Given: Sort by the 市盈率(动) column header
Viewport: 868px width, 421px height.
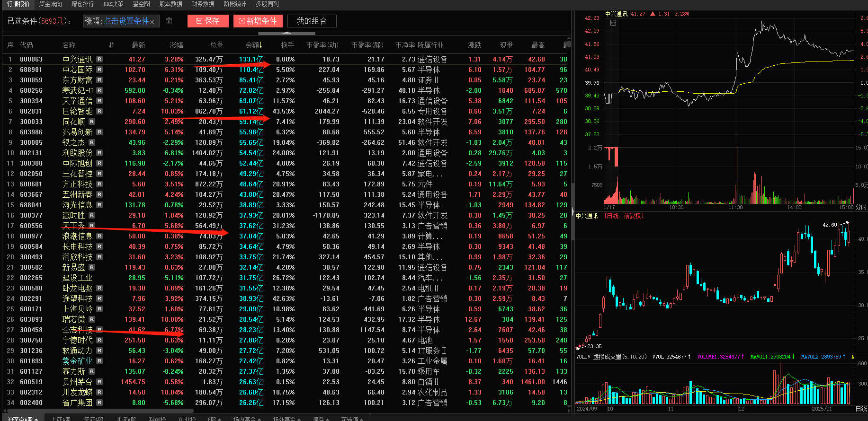Looking at the screenshot, I should point(322,45).
